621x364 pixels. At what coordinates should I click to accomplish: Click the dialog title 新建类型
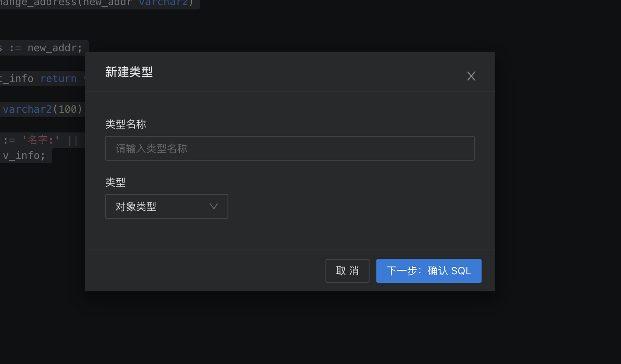pyautogui.click(x=129, y=72)
